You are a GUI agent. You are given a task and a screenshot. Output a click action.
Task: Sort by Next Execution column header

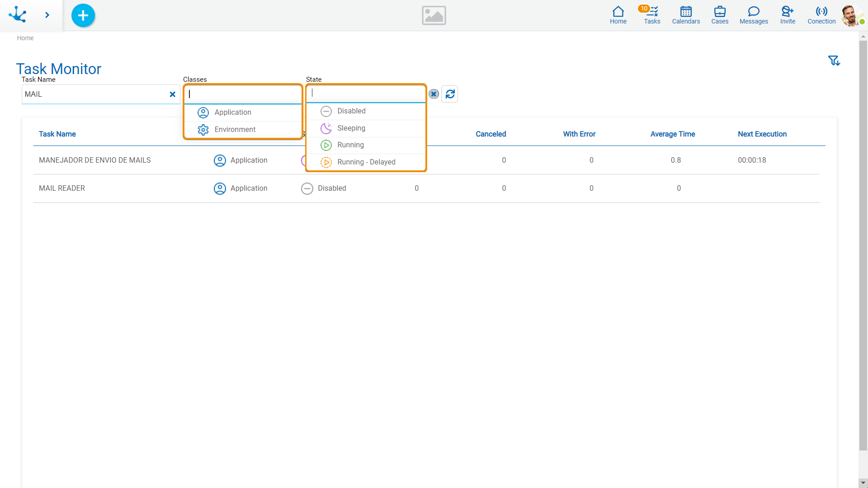pos(762,134)
